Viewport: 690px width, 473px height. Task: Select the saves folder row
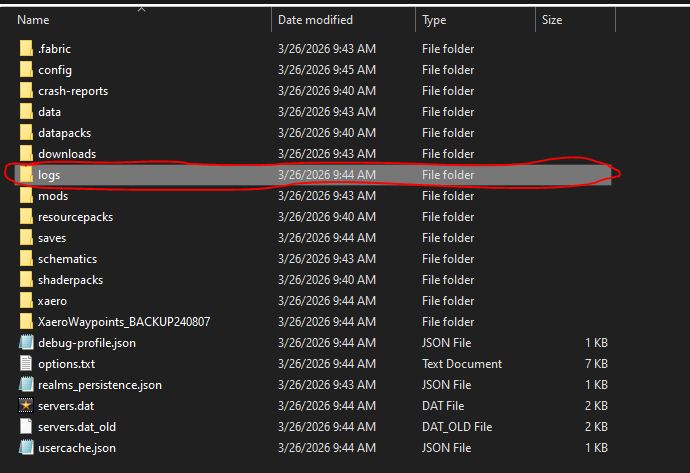click(52, 238)
